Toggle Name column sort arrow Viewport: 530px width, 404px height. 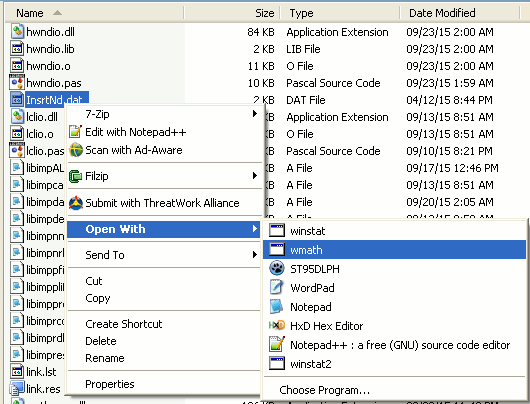click(57, 13)
